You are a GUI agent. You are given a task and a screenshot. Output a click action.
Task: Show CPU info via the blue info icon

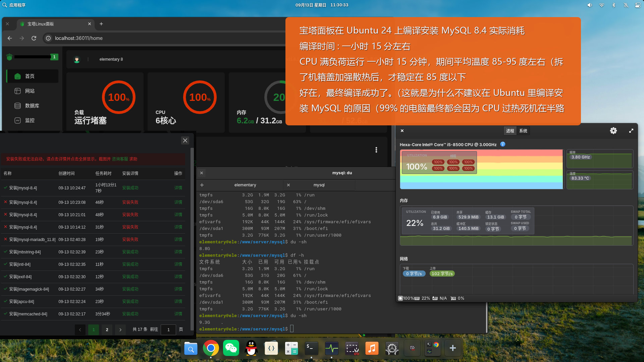click(x=503, y=144)
